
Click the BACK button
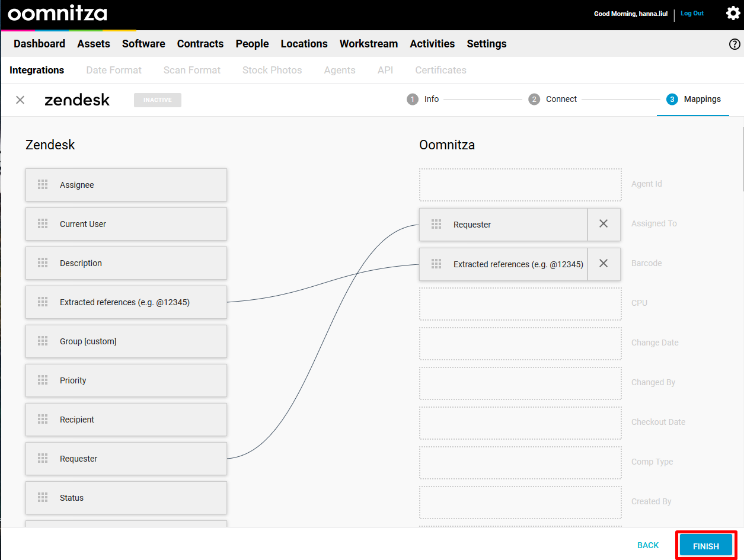click(x=648, y=545)
